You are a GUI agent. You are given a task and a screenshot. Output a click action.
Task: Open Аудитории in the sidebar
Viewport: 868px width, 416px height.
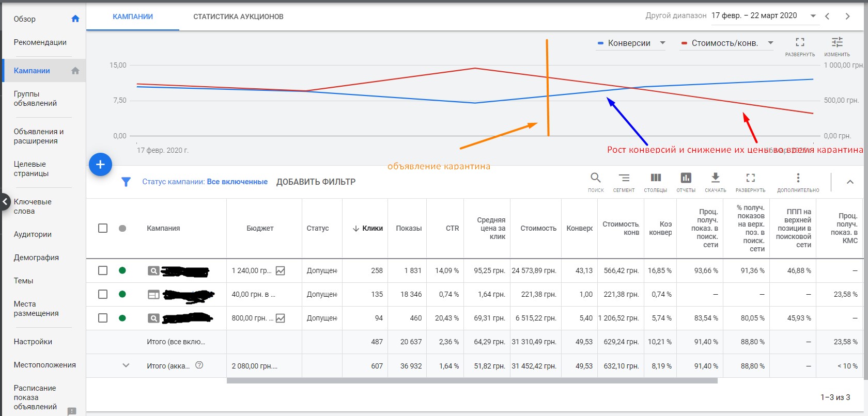click(x=33, y=234)
